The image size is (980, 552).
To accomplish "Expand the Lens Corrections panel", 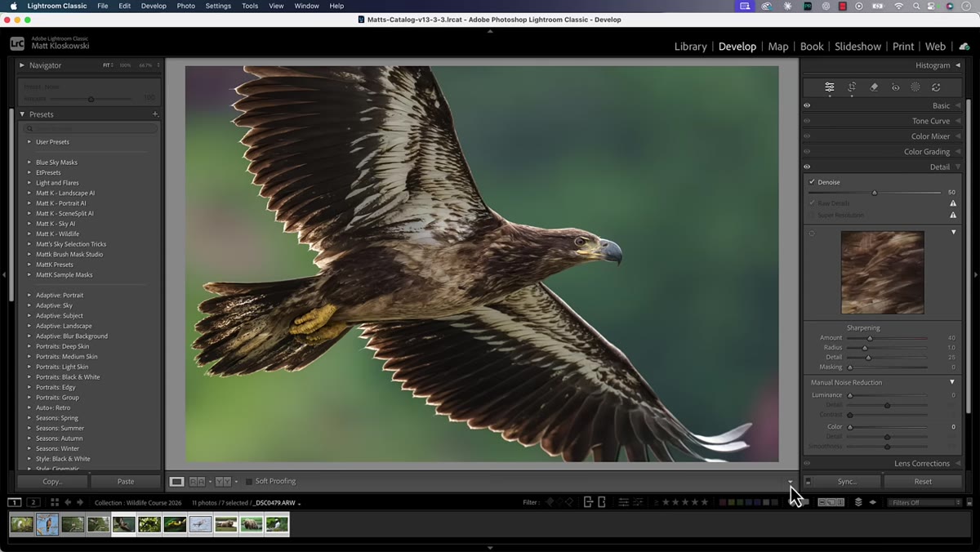I will (x=957, y=464).
